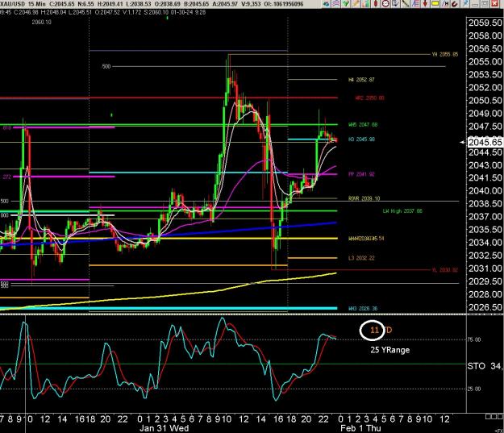
Task: Click the green funnel toolbar icon
Action: pyautogui.click(x=345, y=3)
